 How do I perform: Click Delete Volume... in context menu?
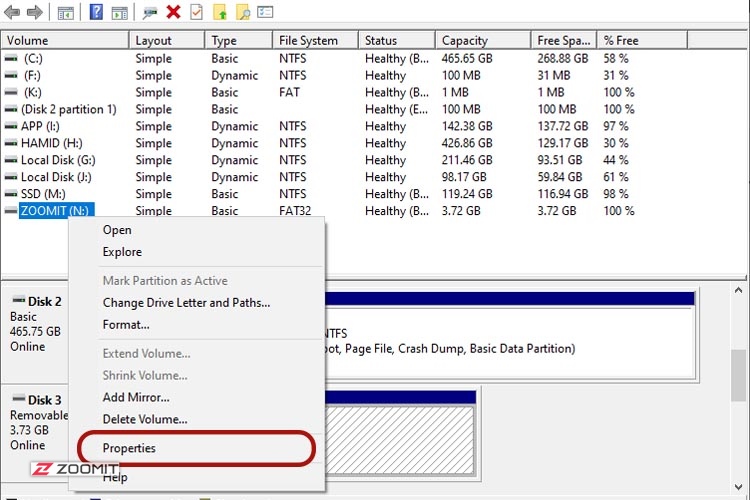coord(145,419)
